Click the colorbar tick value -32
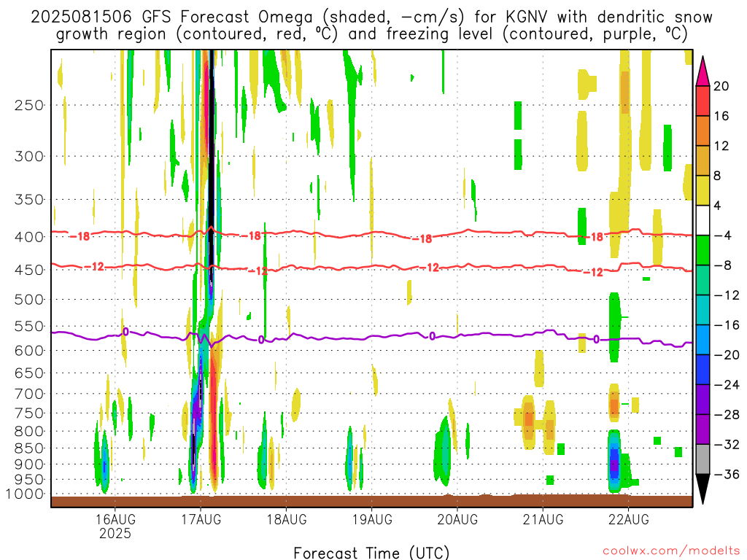The image size is (747, 560). tap(727, 445)
